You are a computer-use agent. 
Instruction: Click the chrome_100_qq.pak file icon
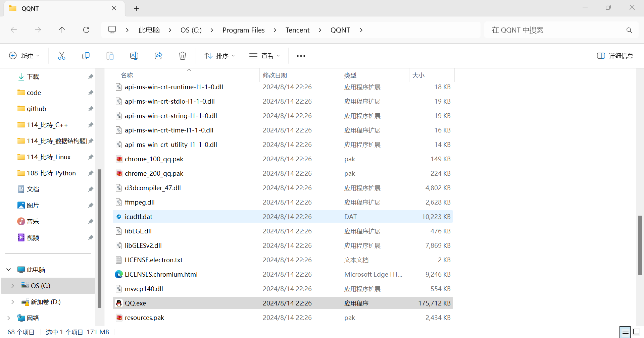tap(119, 159)
